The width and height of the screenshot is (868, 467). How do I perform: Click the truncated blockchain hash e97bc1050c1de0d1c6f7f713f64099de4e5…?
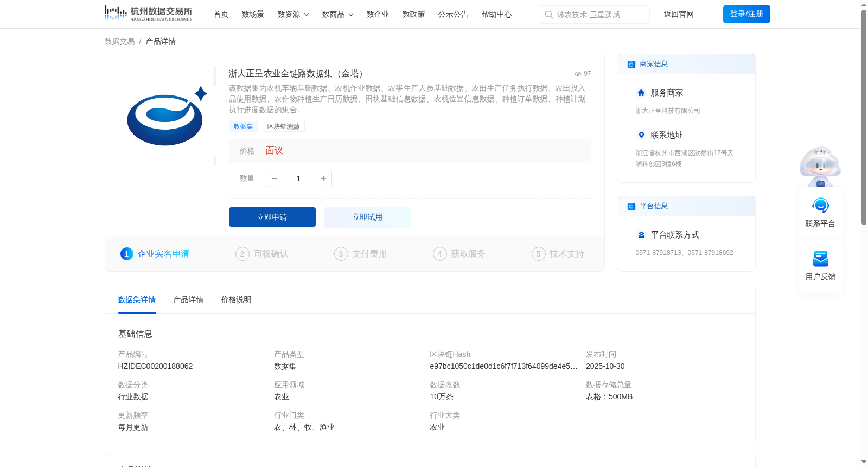coord(503,367)
